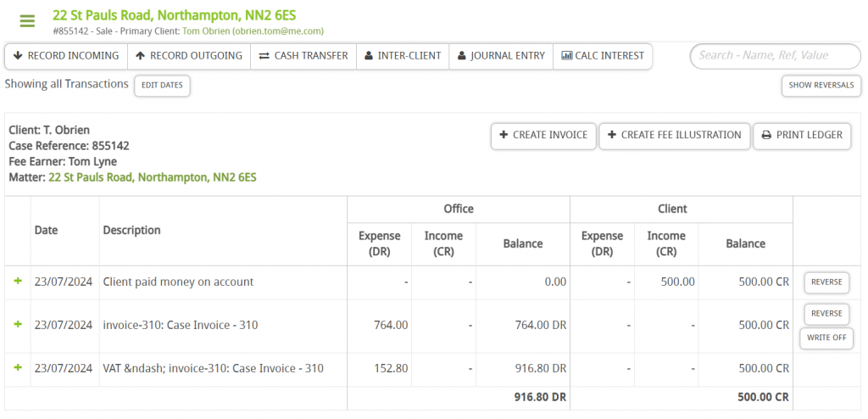The width and height of the screenshot is (868, 419).
Task: Click Record Incoming button
Action: pos(66,56)
